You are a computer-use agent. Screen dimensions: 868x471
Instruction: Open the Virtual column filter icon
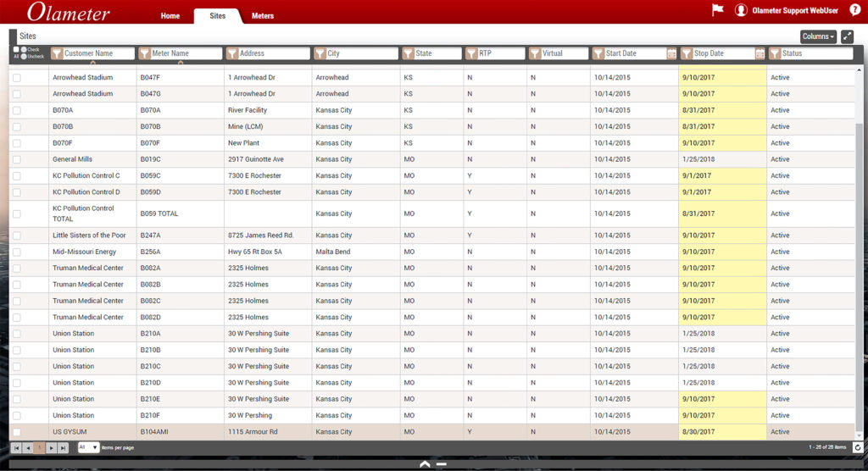(535, 53)
